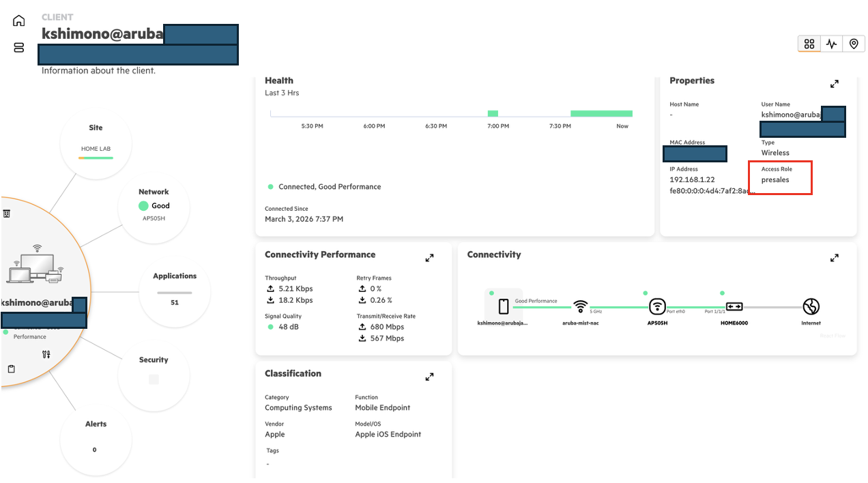Switch to summary grid view toggle

[809, 44]
